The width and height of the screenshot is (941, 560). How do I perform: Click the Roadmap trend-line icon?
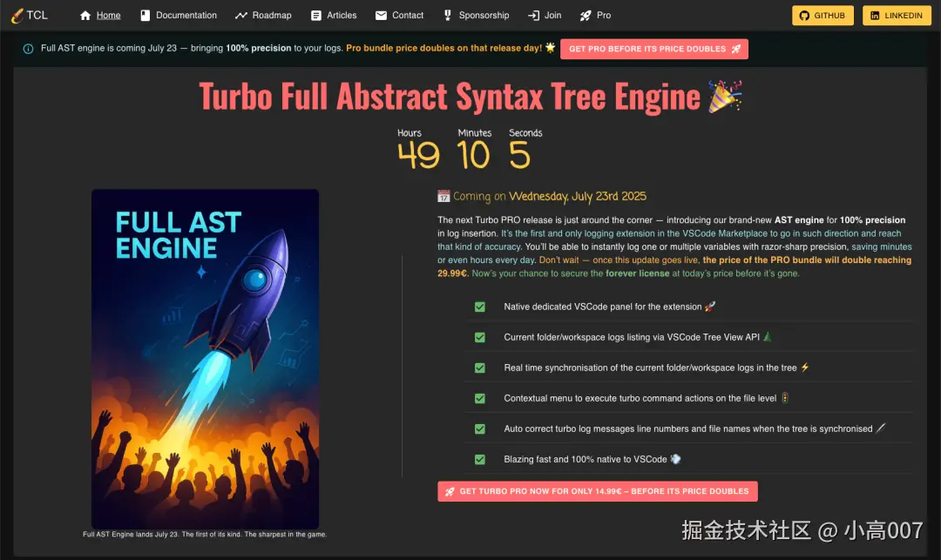(x=241, y=16)
